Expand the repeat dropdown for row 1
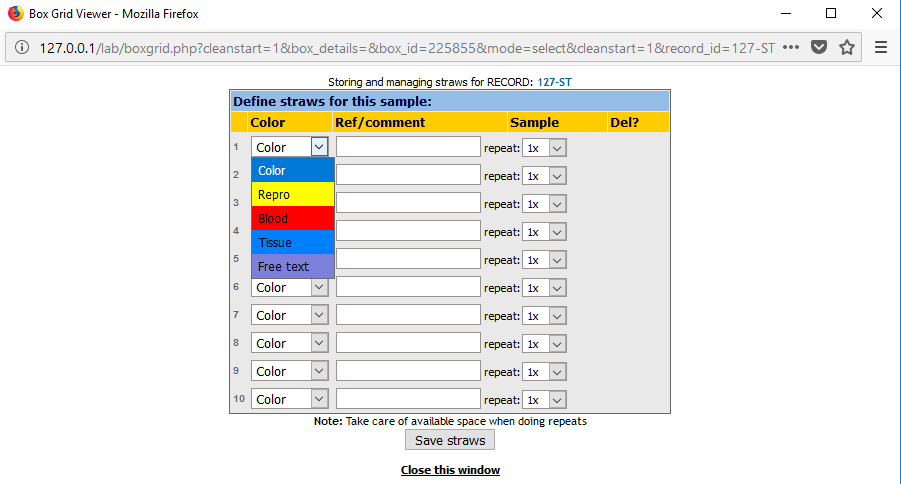 544,148
